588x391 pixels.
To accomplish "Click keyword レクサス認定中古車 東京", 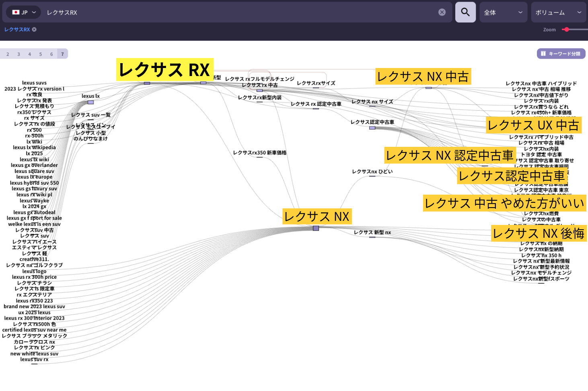I will coord(541,190).
